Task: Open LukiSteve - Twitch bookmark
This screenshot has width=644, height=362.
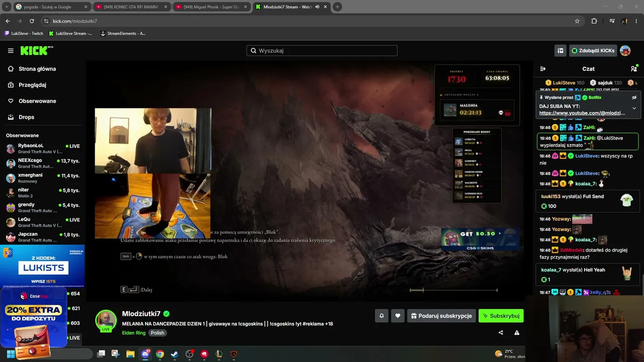Action: pos(24,34)
